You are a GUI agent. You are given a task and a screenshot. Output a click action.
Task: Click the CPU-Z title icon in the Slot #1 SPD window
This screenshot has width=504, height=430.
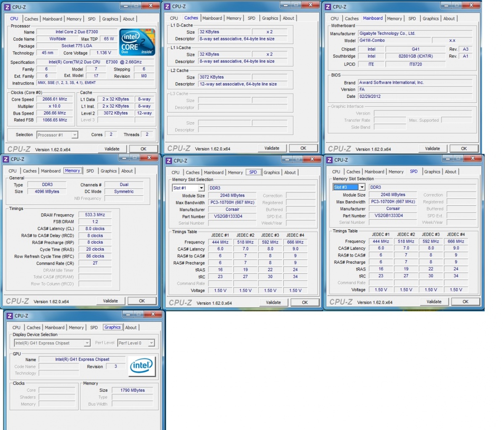[169, 160]
